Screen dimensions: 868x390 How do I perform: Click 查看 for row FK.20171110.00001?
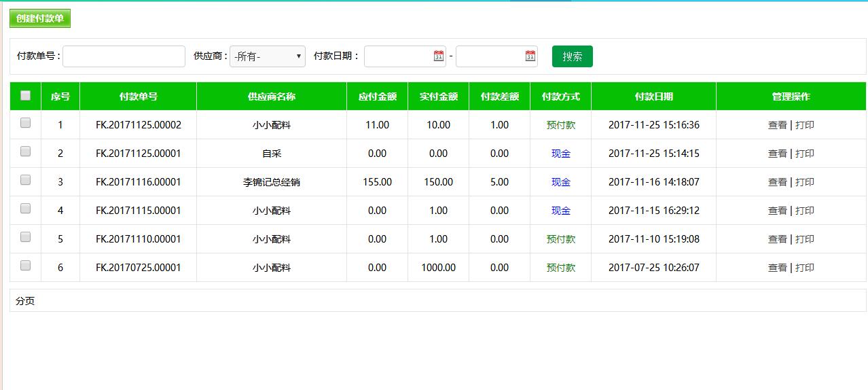coord(777,239)
